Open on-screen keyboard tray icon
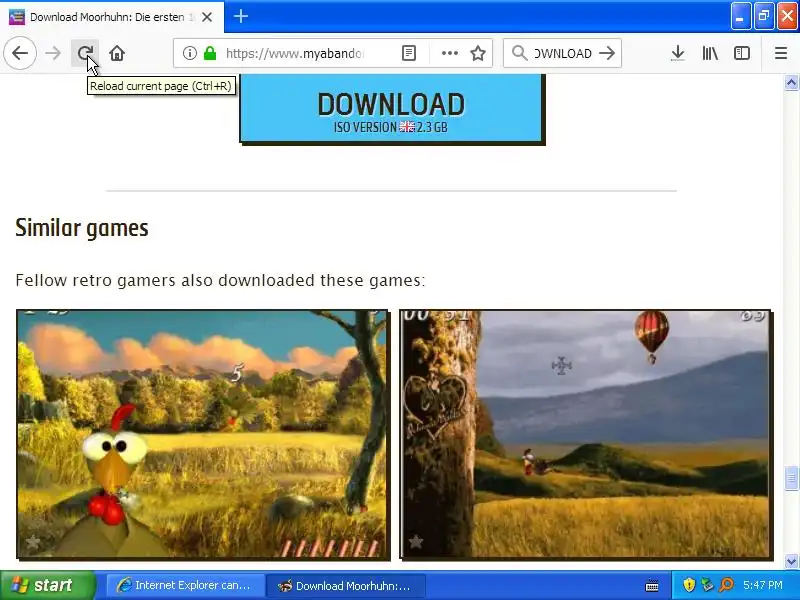Viewport: 800px width, 600px height. point(652,585)
